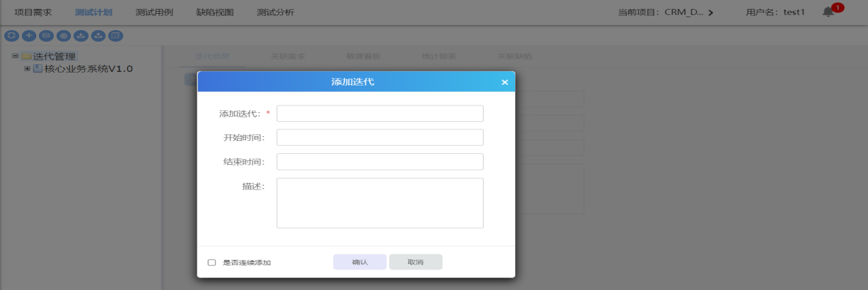Click the 确认 button
The height and width of the screenshot is (290, 868).
360,262
